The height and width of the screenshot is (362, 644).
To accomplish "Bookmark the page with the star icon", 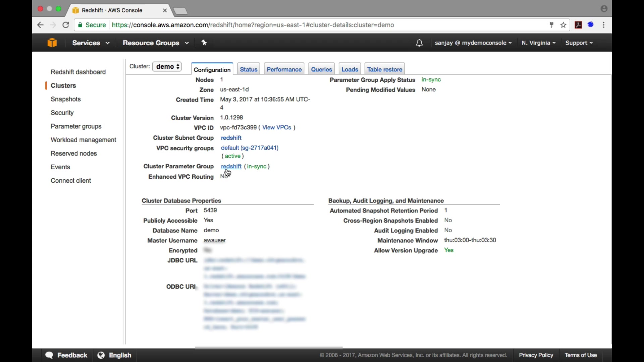I will [563, 25].
